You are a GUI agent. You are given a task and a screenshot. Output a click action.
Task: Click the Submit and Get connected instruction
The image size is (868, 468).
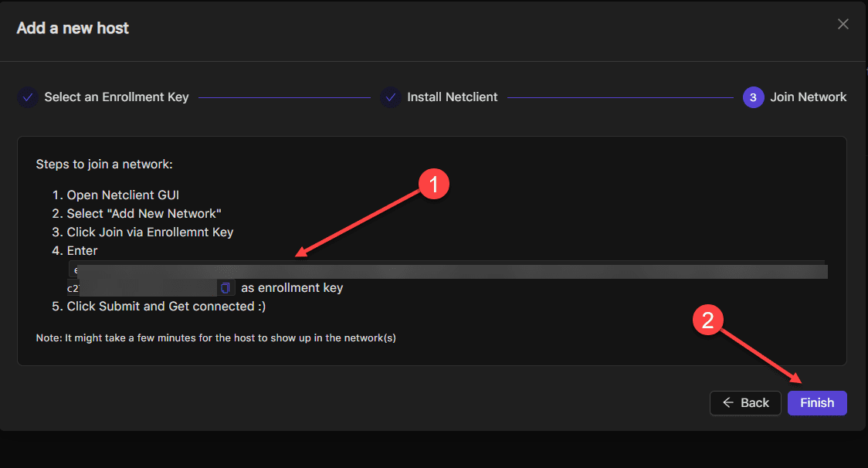coord(165,306)
